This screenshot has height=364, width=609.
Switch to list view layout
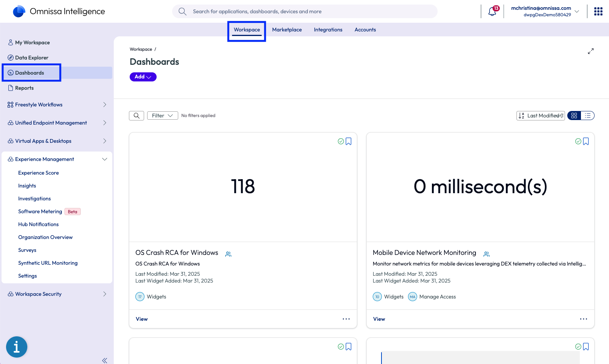tap(587, 116)
